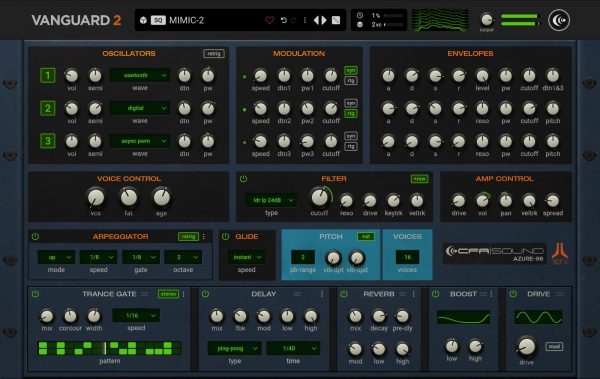The width and height of the screenshot is (600, 379).
Task: Open the glide speed instant dropdown
Action: (246, 257)
